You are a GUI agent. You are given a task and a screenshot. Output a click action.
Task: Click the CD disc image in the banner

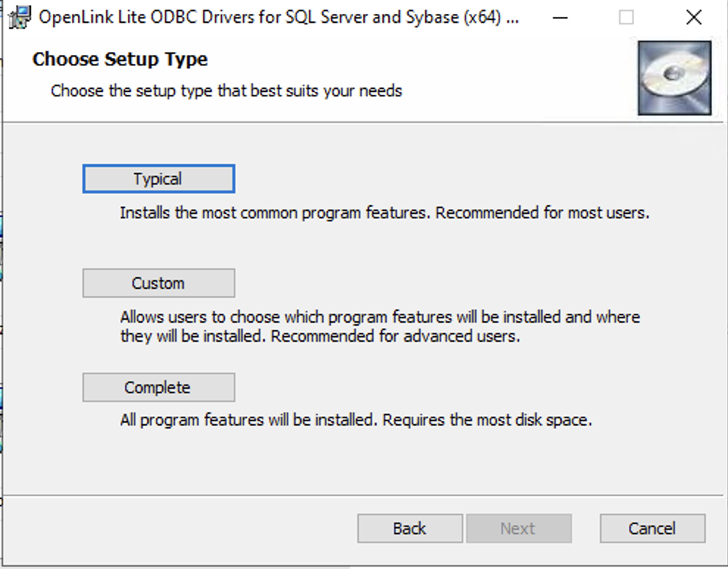tap(674, 77)
